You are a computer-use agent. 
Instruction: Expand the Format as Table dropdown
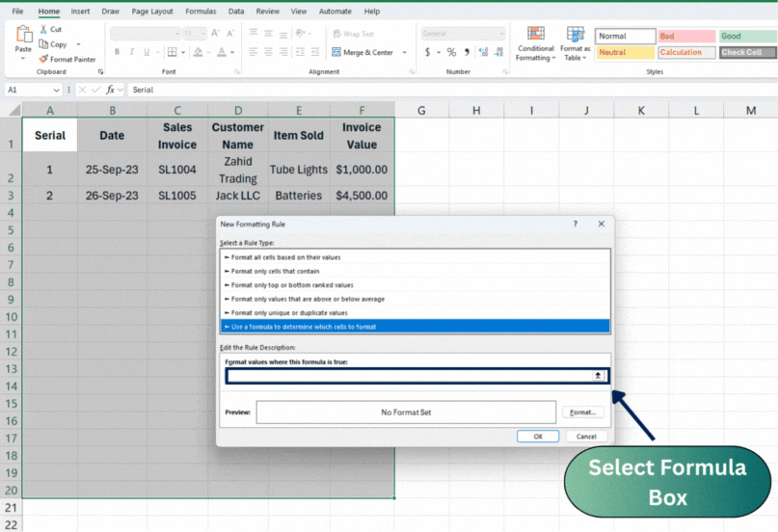point(575,45)
